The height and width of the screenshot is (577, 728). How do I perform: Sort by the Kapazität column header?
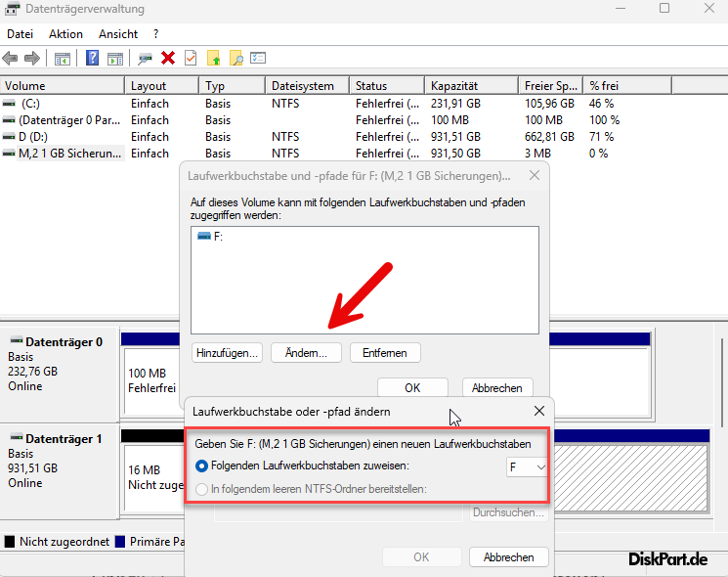(472, 86)
